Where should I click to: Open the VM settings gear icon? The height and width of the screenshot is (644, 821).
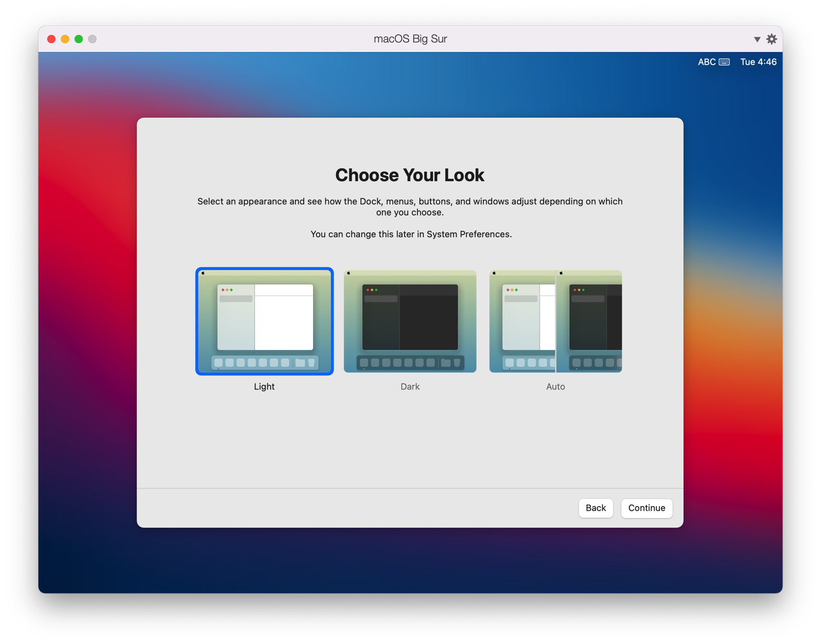coord(771,38)
